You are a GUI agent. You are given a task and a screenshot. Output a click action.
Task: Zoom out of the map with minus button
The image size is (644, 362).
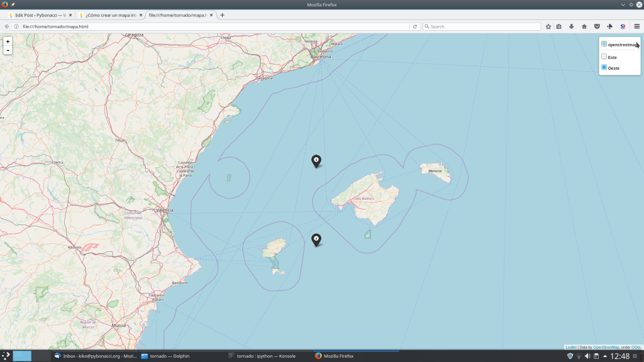[x=8, y=50]
